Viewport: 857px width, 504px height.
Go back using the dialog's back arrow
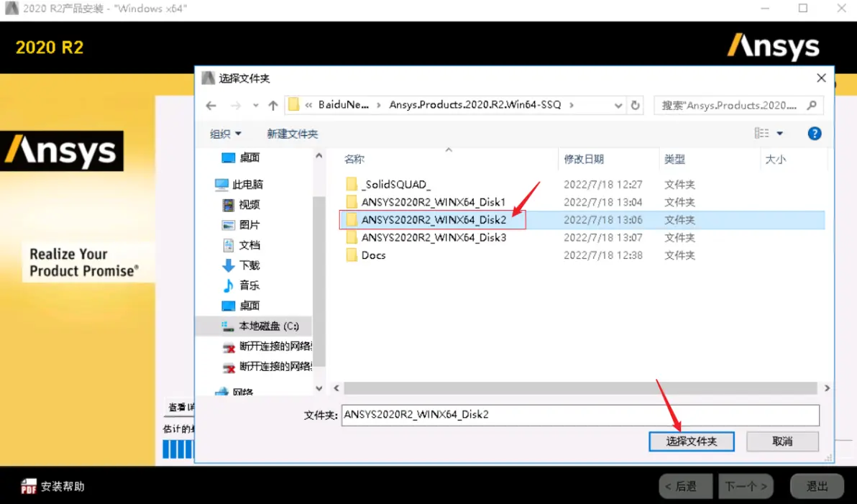tap(211, 106)
